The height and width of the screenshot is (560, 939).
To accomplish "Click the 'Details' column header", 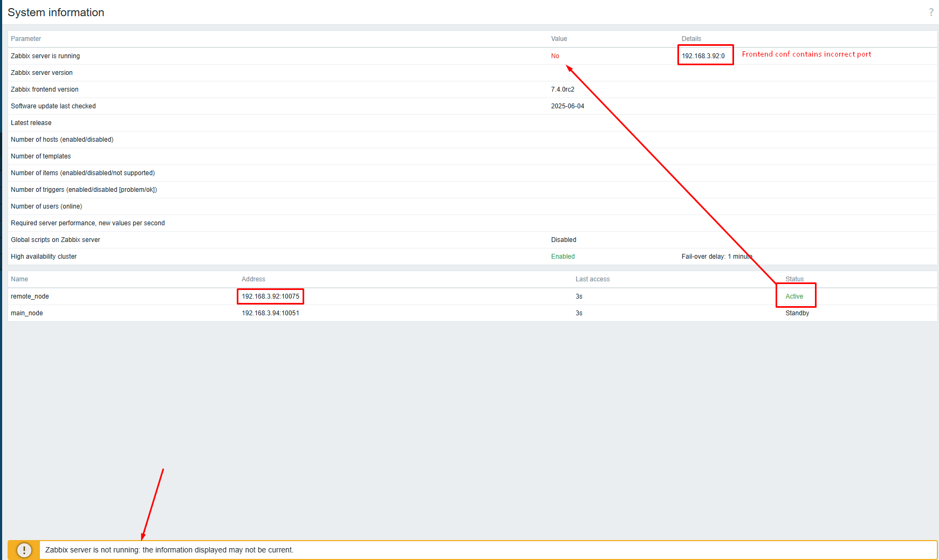I will pos(691,39).
